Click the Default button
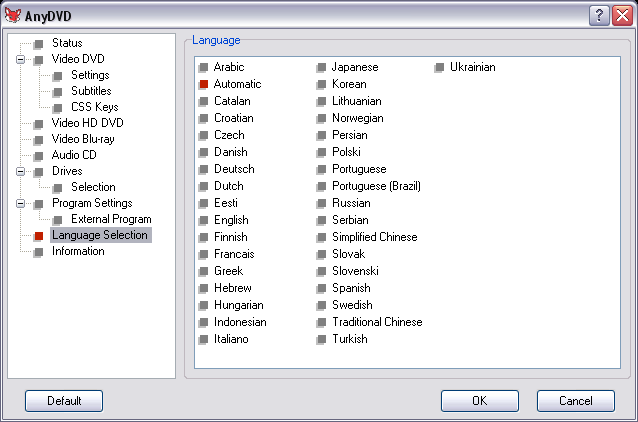Viewport: 638px width, 422px height. [64, 401]
